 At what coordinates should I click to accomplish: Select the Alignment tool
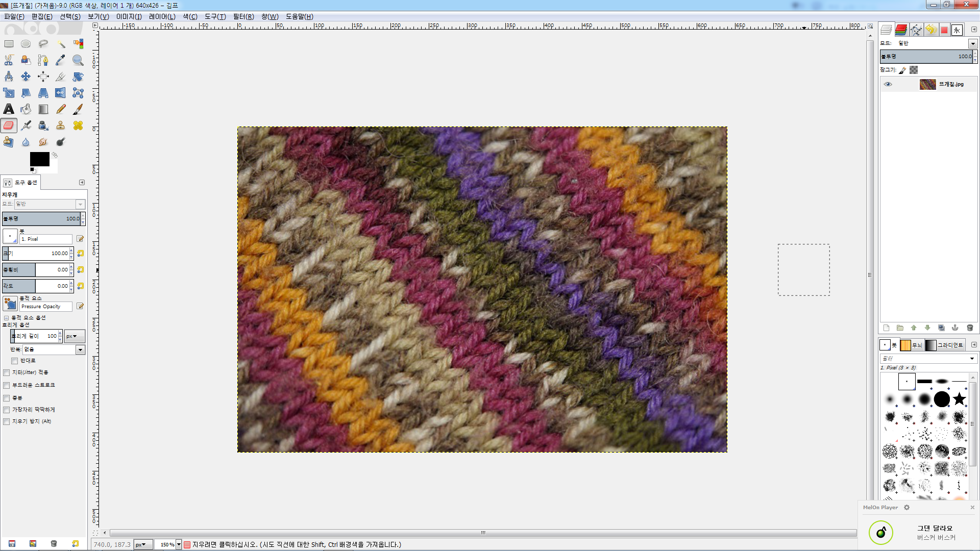click(x=43, y=77)
